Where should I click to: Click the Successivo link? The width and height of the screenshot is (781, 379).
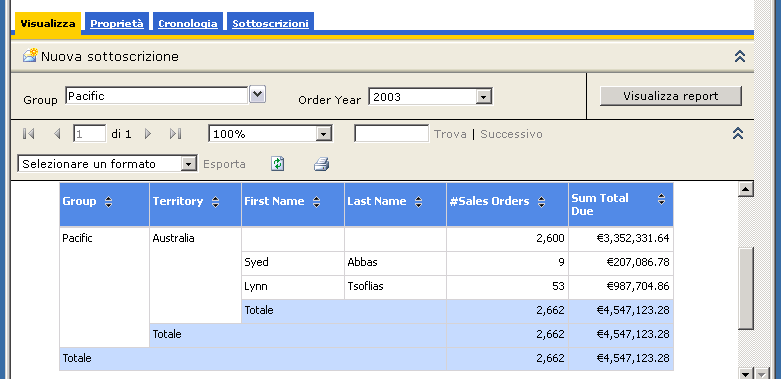(511, 134)
